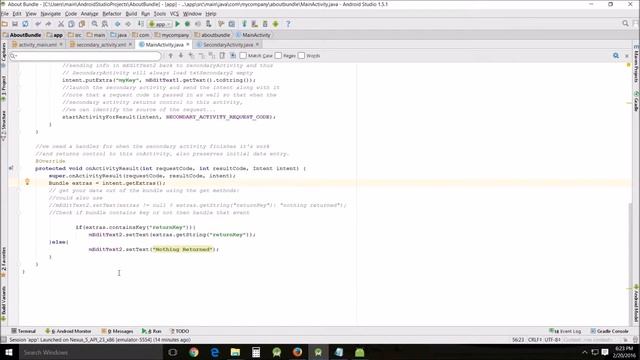Image resolution: width=640 pixels, height=360 pixels.
Task: Click the toolbar Search Everywhere magnifier
Action: [x=625, y=24]
